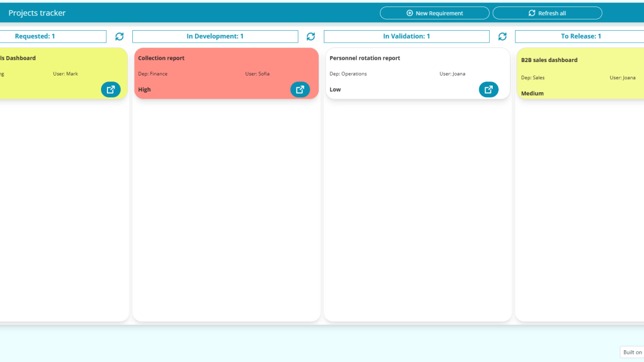Open the Dashboard card via its external-link icon
This screenshot has height=362, width=644.
(110, 89)
